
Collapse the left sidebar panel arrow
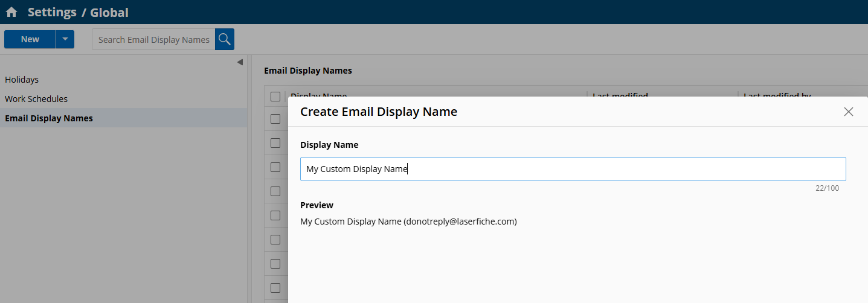point(240,62)
